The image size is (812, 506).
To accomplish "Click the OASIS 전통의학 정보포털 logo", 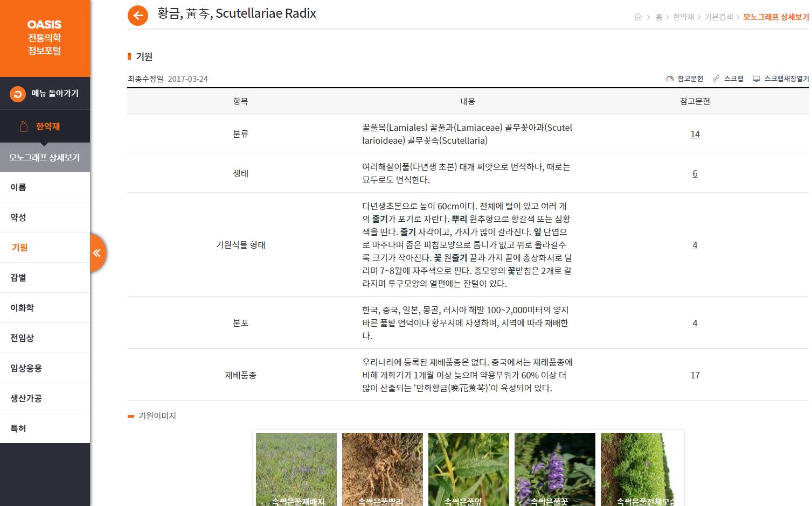I will (45, 38).
